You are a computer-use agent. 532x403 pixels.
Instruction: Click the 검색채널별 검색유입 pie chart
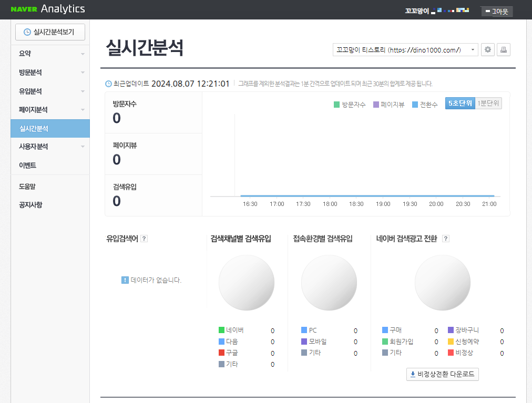(x=246, y=282)
